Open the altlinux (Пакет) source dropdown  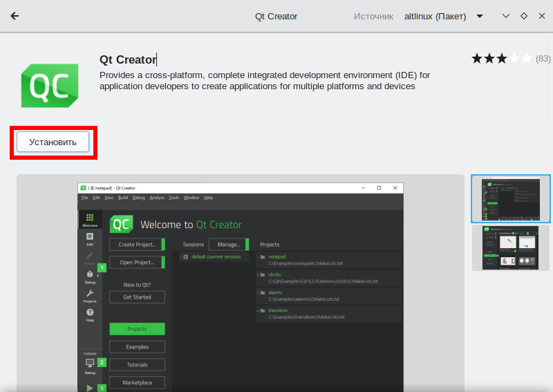point(443,16)
